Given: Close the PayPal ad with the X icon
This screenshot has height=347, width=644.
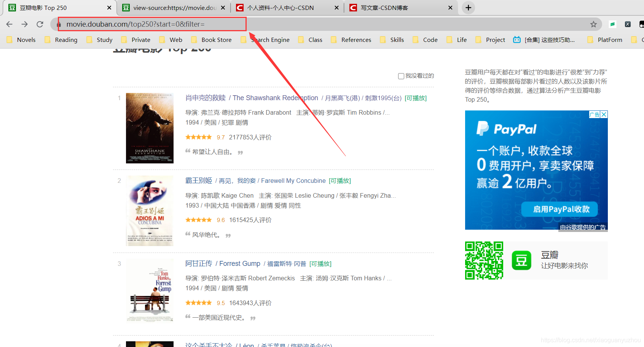Looking at the screenshot, I should [x=604, y=114].
